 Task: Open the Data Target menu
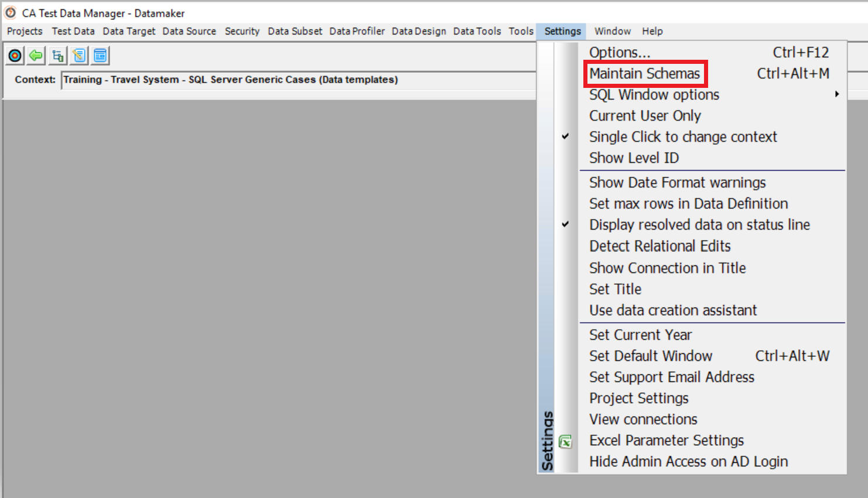pos(129,31)
